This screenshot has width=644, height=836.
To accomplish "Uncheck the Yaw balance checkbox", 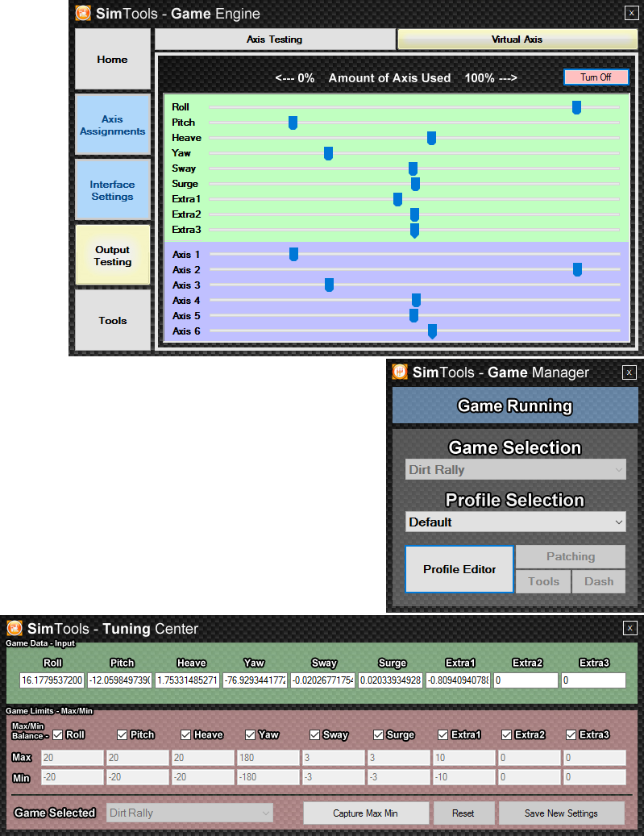I will tap(251, 734).
